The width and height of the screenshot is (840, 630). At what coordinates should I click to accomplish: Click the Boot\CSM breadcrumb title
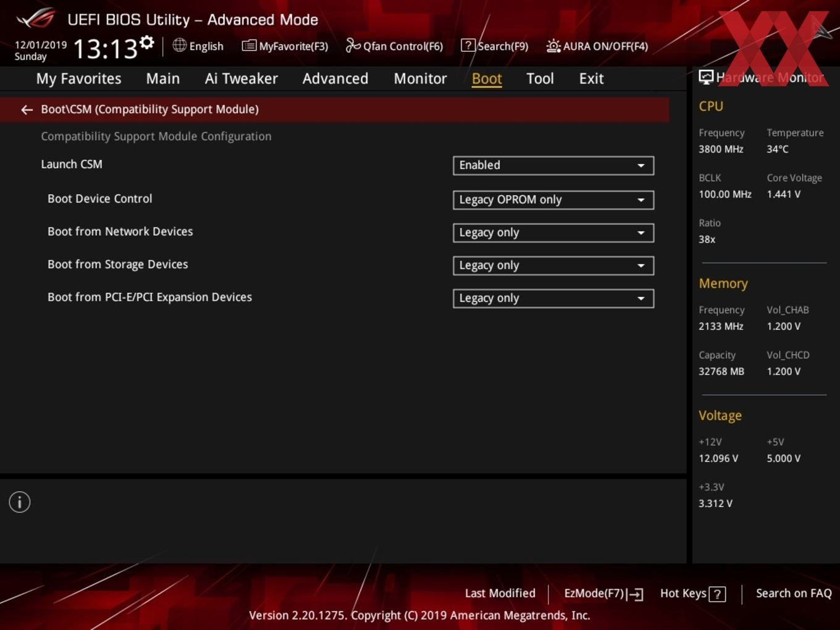click(x=150, y=109)
